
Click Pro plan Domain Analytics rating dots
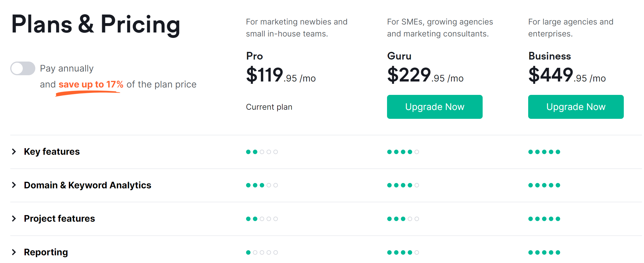click(x=262, y=185)
